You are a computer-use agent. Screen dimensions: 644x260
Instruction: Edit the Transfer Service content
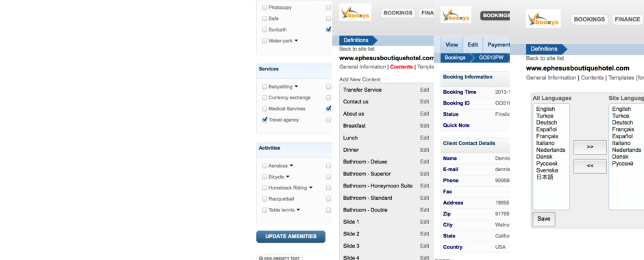tap(424, 90)
